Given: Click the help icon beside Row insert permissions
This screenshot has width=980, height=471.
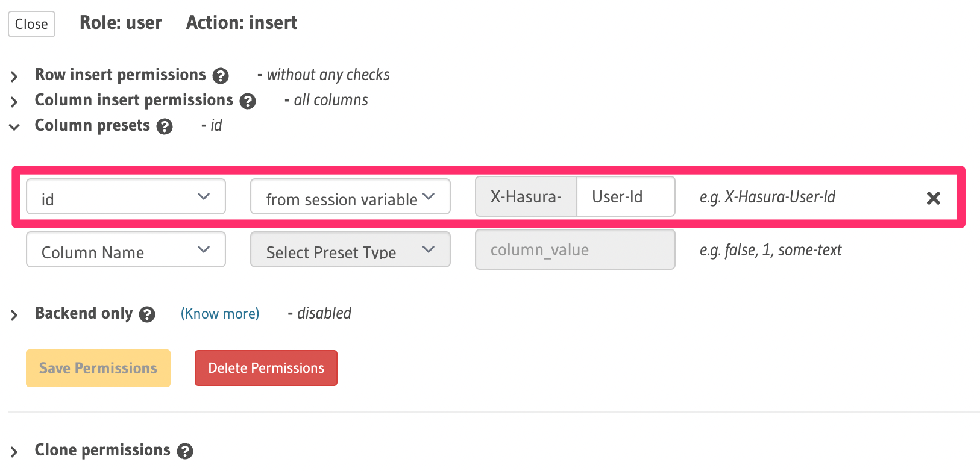Looking at the screenshot, I should (x=222, y=75).
